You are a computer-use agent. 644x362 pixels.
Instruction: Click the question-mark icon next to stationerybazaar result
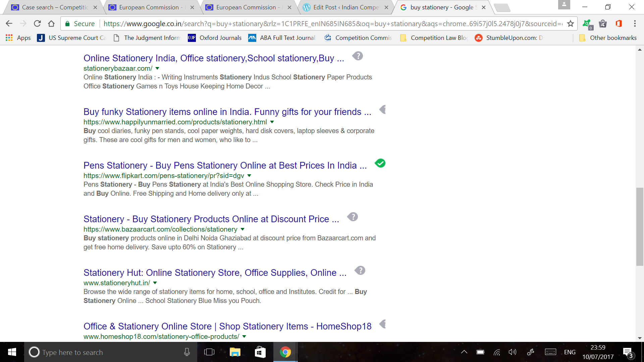pyautogui.click(x=358, y=56)
